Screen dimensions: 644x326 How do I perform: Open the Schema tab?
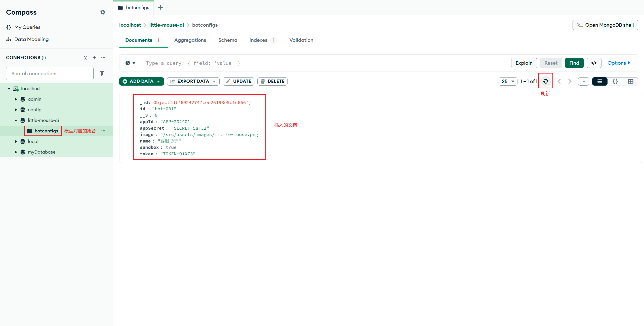tap(227, 40)
